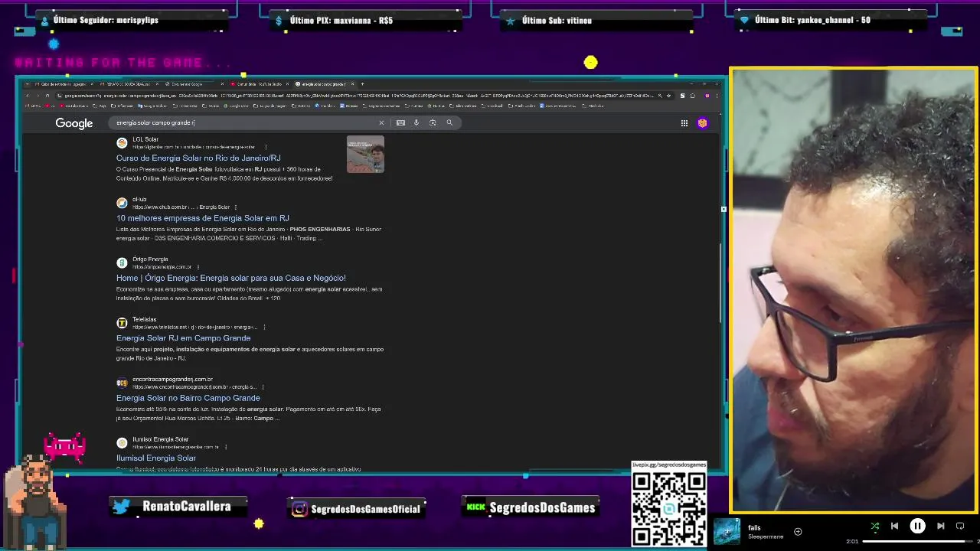Click the page vertical scrollbar
Image resolution: width=980 pixels, height=551 pixels.
720,283
